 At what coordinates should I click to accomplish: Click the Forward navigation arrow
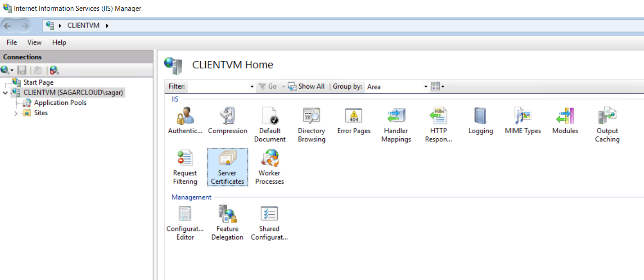point(24,26)
